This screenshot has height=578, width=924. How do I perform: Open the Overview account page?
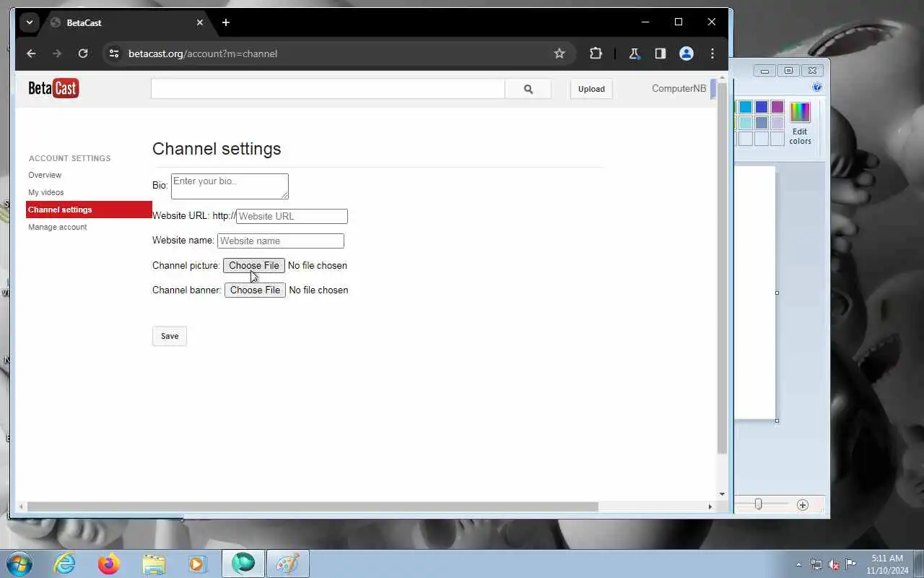tap(45, 175)
